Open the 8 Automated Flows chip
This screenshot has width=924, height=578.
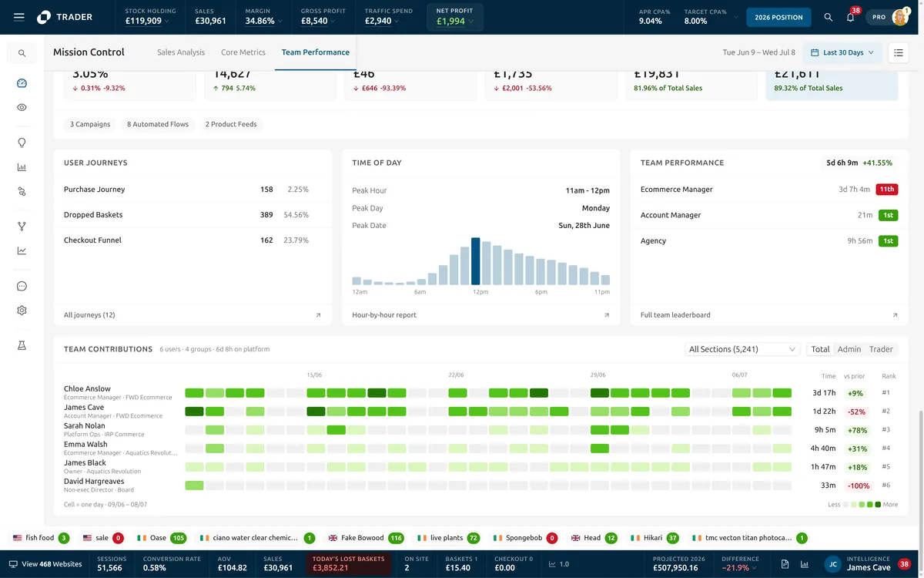[158, 124]
